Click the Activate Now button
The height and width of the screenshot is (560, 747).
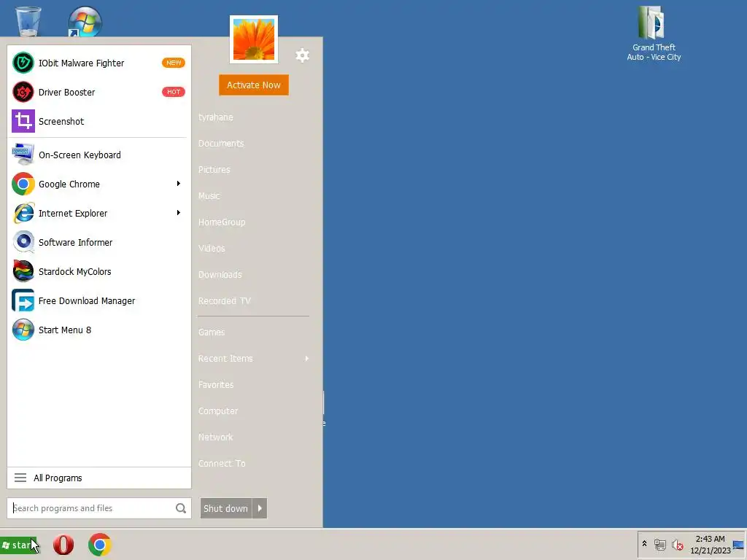pos(253,85)
